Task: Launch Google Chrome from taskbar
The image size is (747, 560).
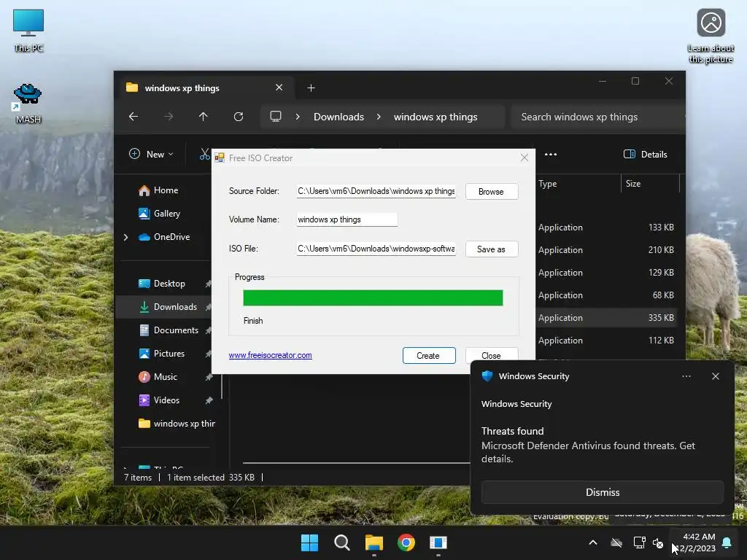Action: coord(406,542)
